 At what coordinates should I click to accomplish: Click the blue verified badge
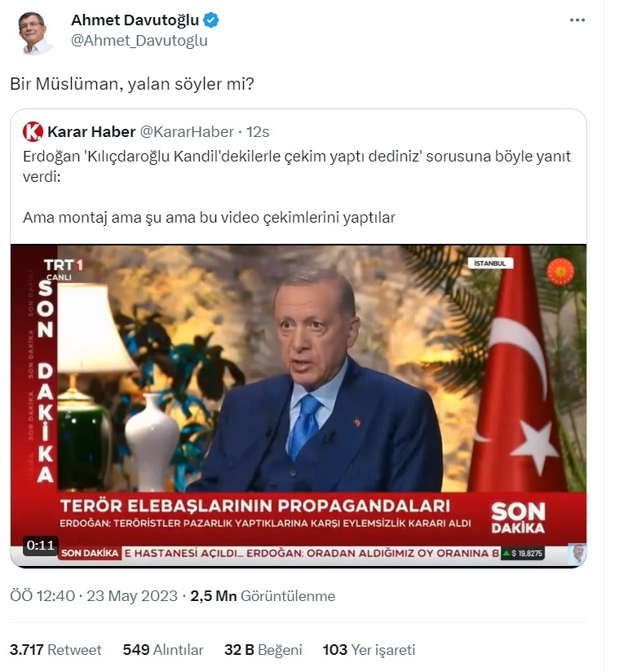(x=210, y=20)
